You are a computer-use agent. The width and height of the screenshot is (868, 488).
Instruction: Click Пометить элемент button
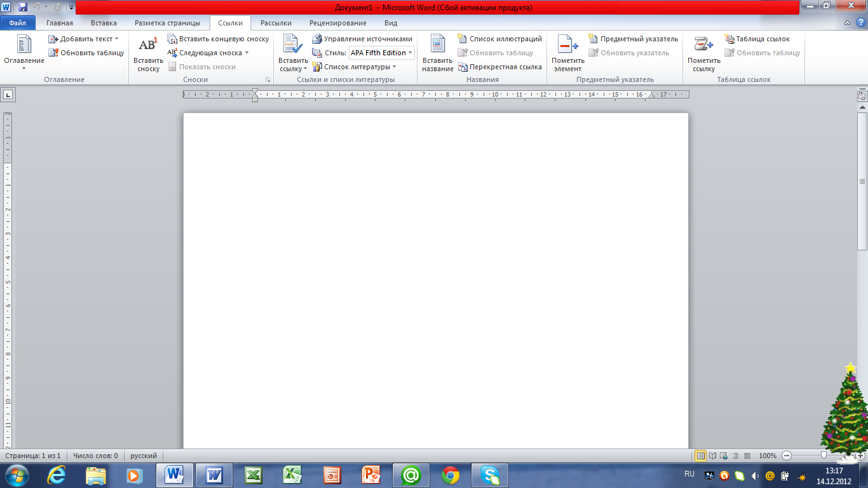tap(567, 53)
